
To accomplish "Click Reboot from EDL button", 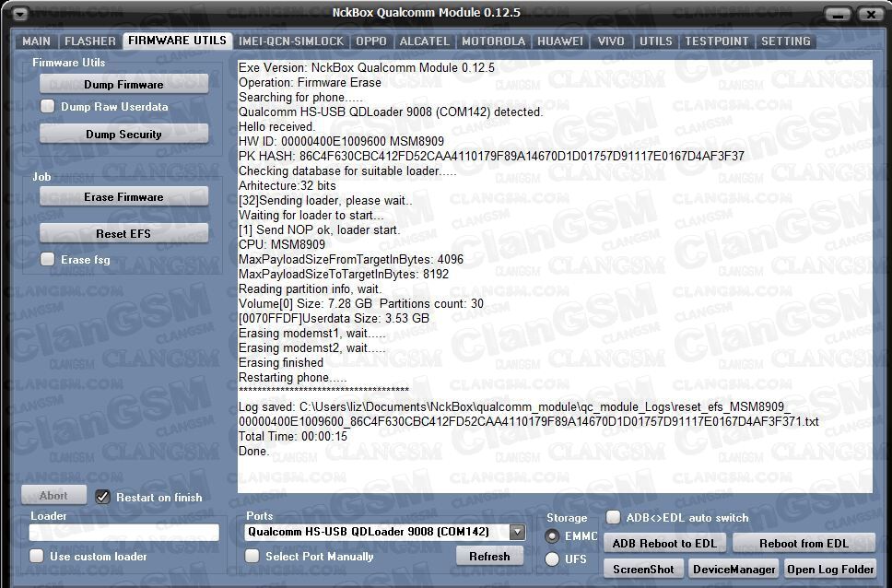I will point(804,543).
